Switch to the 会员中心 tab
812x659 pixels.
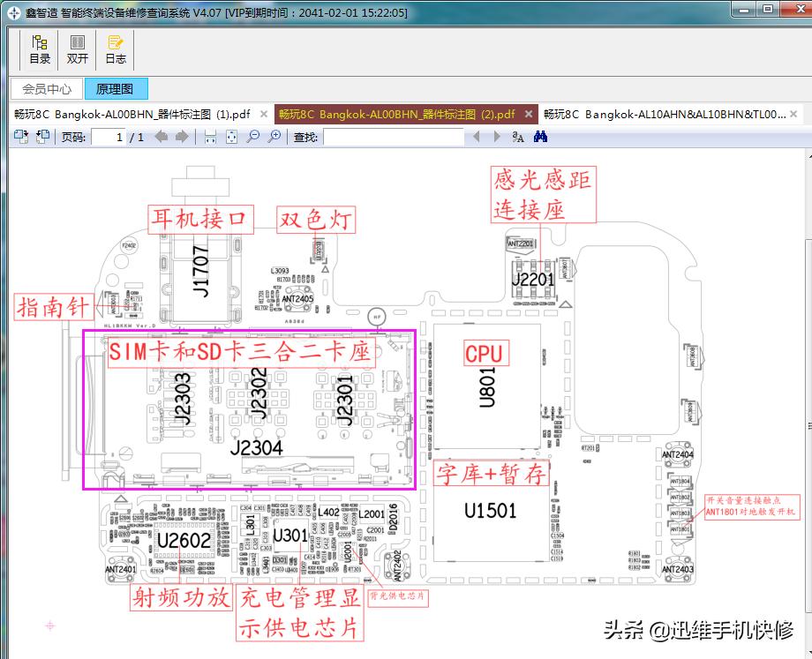coord(47,88)
